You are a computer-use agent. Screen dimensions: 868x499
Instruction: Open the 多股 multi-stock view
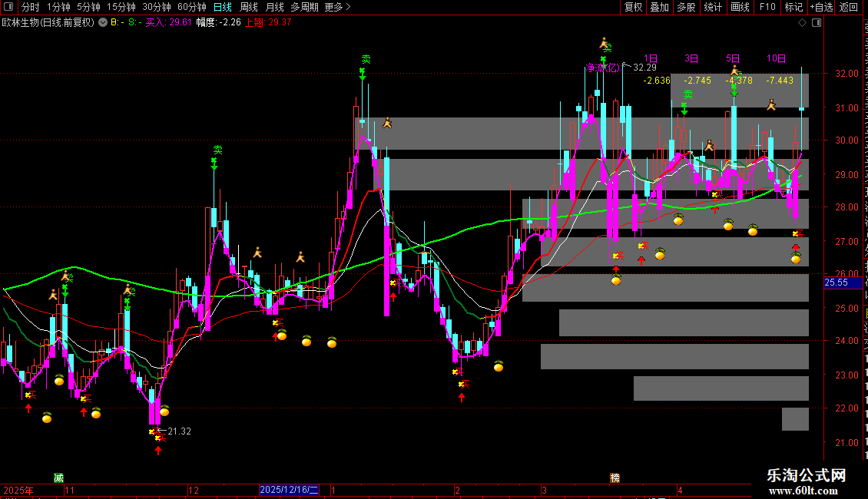[x=687, y=7]
